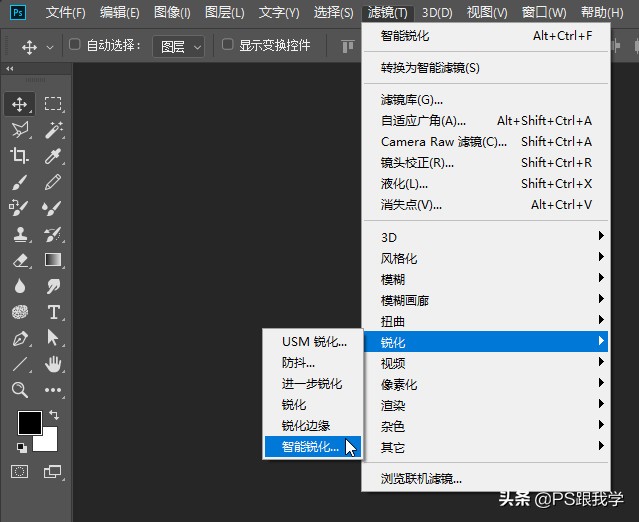Expand the 扭曲 submenu
639x522 pixels.
click(x=486, y=321)
